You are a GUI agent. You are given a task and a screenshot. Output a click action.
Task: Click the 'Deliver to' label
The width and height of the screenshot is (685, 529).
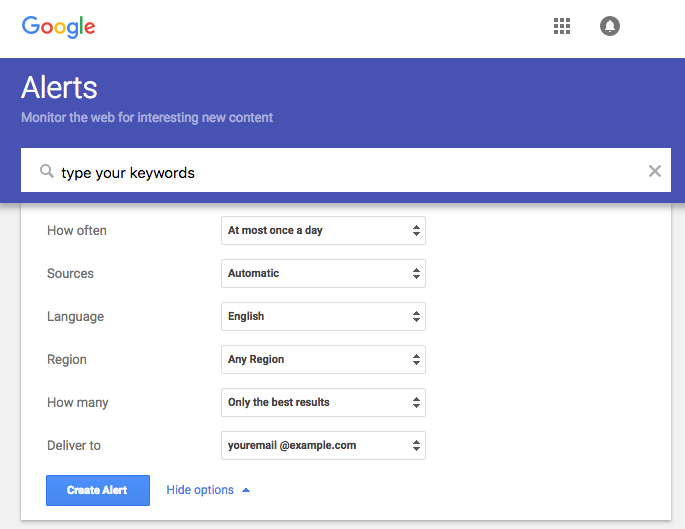coord(74,446)
